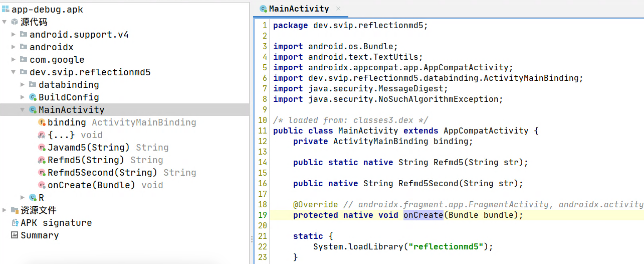Image resolution: width=644 pixels, height=264 pixels.
Task: Expand the BuildConfig class node
Action: pos(23,97)
